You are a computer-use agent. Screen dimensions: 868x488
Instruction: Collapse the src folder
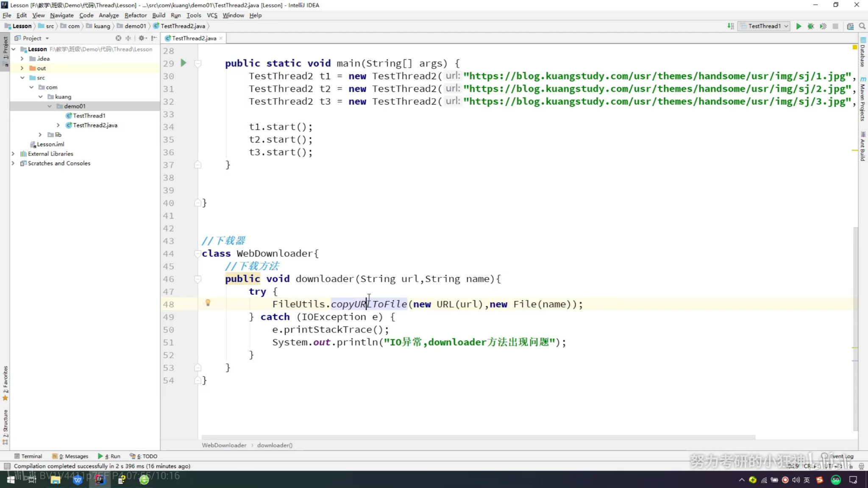click(22, 78)
